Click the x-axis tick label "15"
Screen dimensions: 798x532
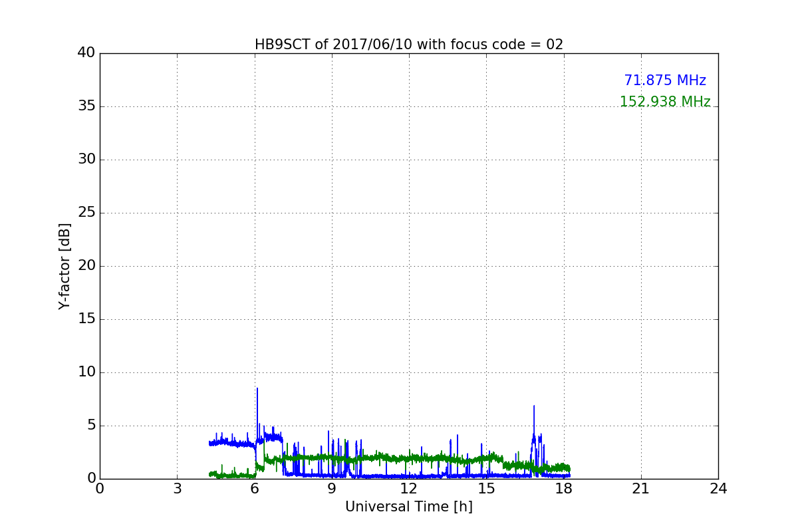[486, 488]
